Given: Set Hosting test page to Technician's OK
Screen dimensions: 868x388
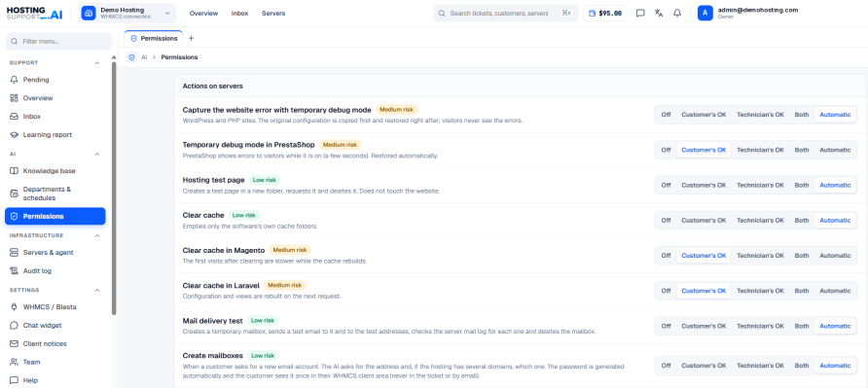Looking at the screenshot, I should tap(760, 185).
